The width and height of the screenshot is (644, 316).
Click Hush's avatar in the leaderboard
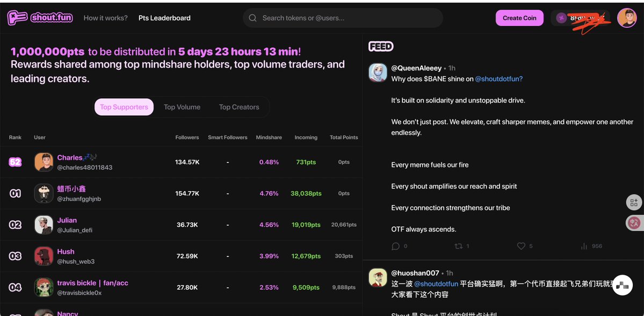(44, 256)
